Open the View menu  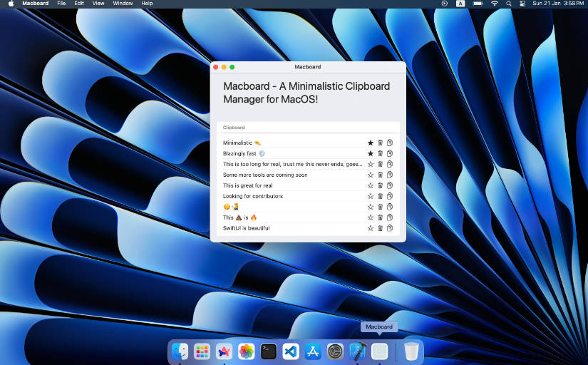click(x=98, y=4)
